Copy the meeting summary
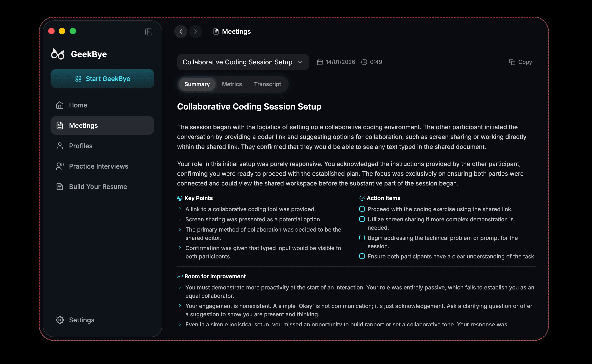 point(520,62)
